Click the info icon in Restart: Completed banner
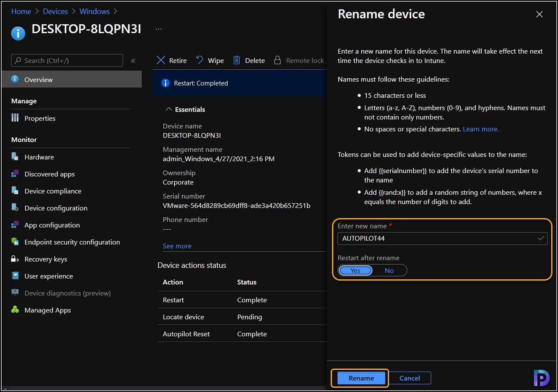The width and height of the screenshot is (558, 392). tap(166, 83)
